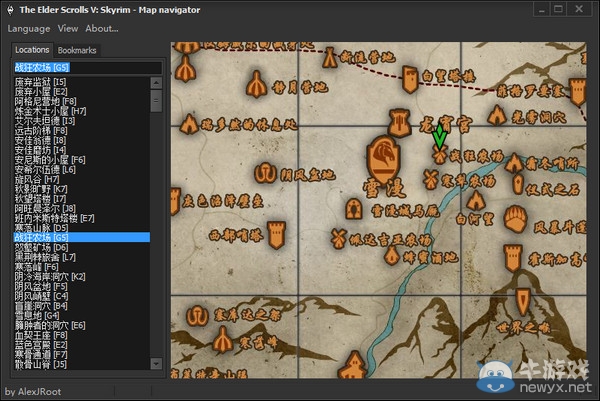
Task: Click the location search field showing 战狂农场 [G5]
Action: [x=88, y=68]
